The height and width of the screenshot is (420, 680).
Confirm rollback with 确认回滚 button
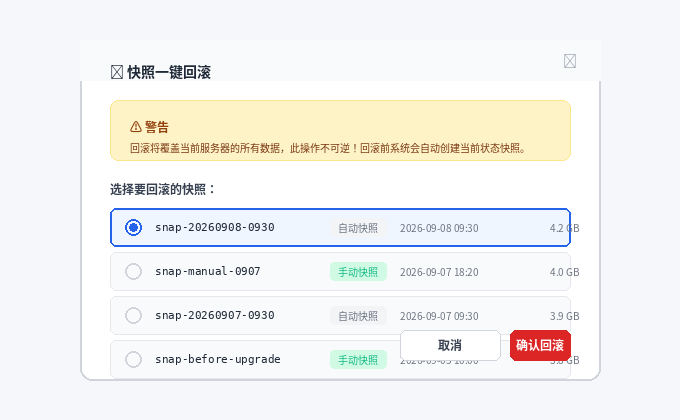coord(540,345)
